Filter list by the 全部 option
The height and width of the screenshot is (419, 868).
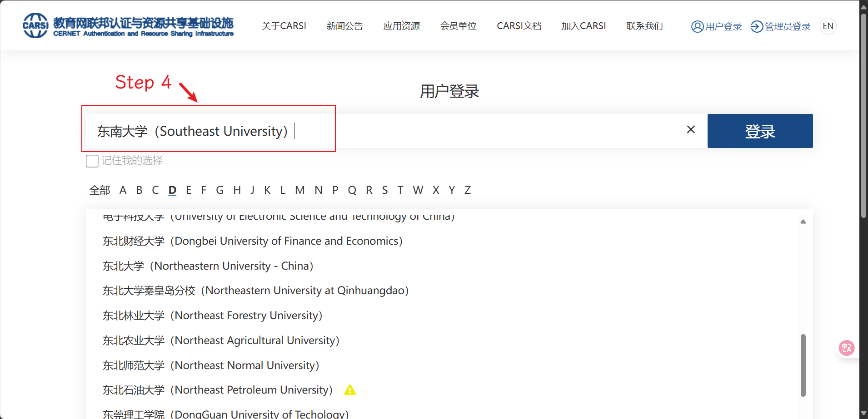100,190
